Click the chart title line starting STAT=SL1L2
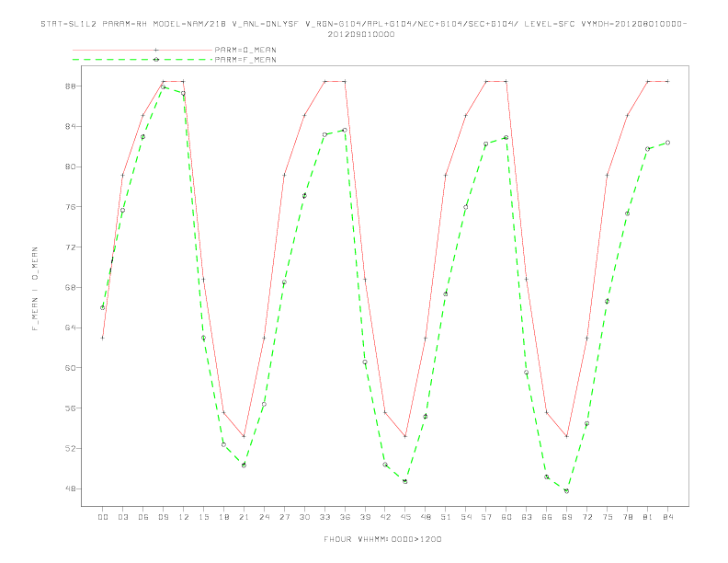The width and height of the screenshot is (728, 563). [x=363, y=24]
